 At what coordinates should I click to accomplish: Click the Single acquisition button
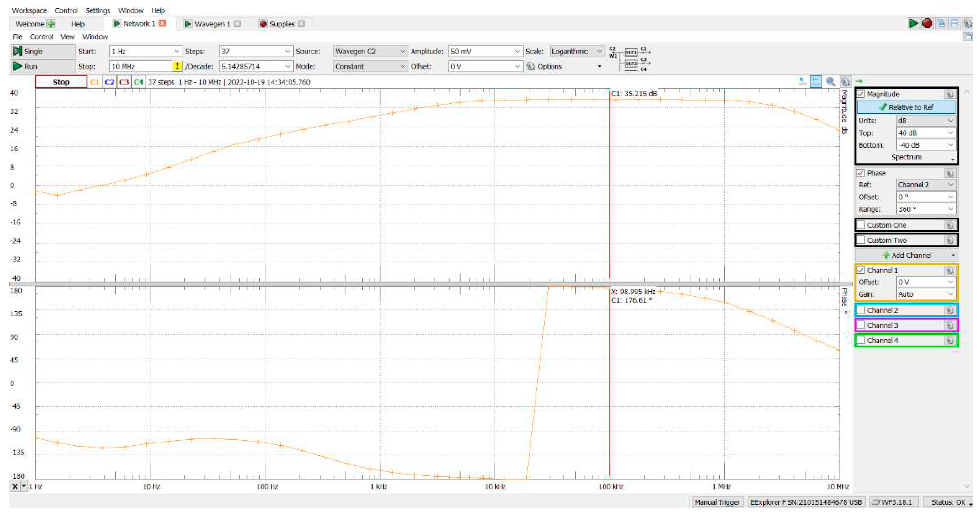click(x=42, y=51)
